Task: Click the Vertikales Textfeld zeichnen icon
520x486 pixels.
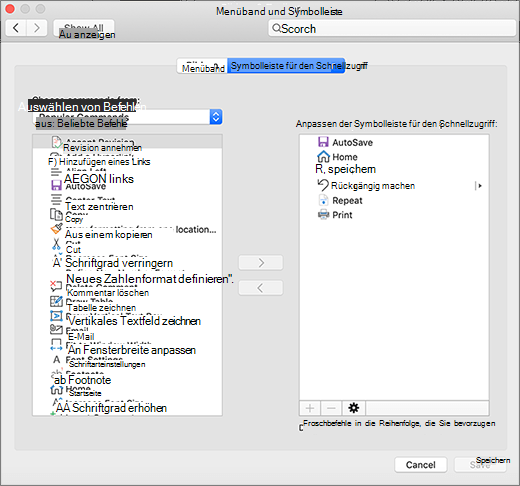Action: tap(56, 315)
